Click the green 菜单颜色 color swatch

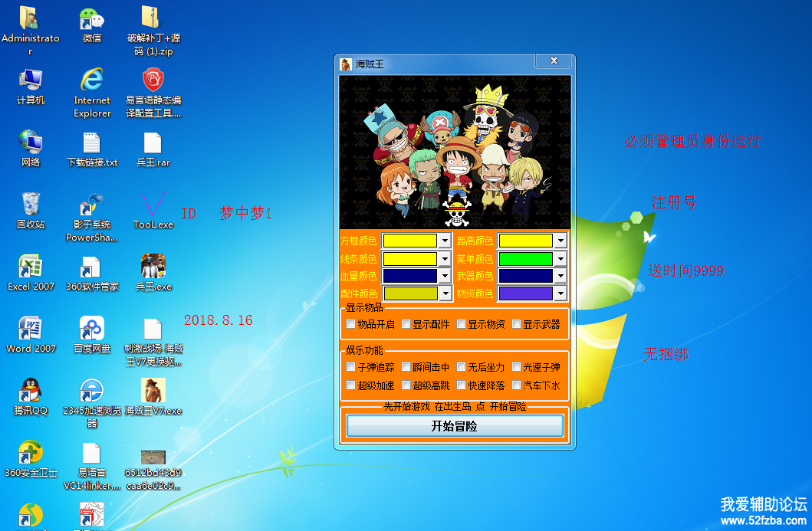pos(526,258)
